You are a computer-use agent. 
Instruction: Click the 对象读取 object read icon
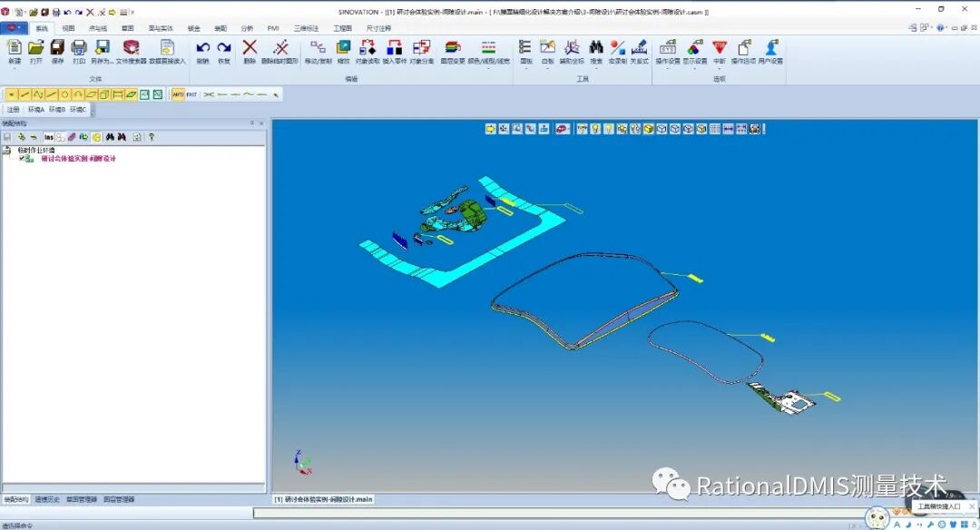367,47
